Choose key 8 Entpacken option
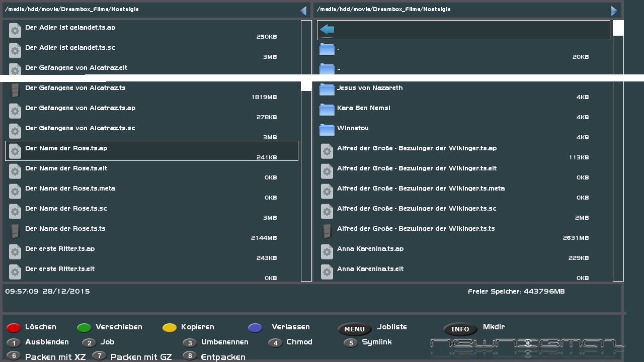This screenshot has height=362, width=644. (190, 356)
